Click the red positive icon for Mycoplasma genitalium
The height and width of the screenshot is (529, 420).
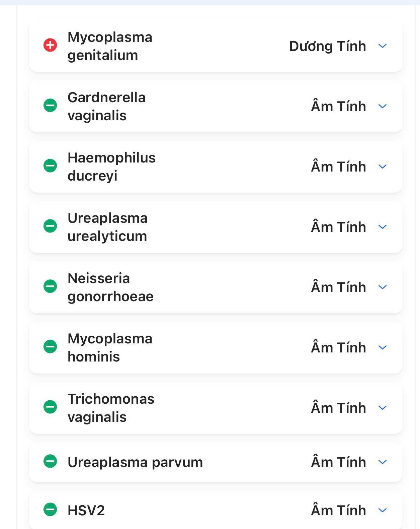(x=50, y=45)
